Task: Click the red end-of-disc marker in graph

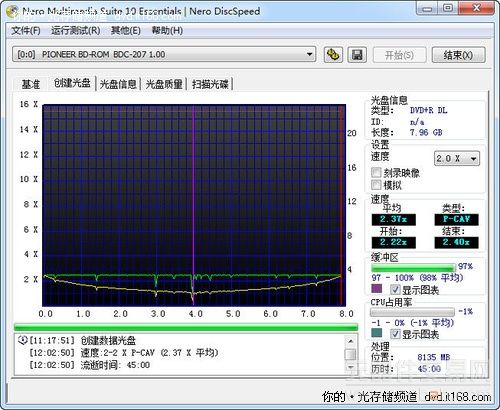Action: click(x=341, y=205)
